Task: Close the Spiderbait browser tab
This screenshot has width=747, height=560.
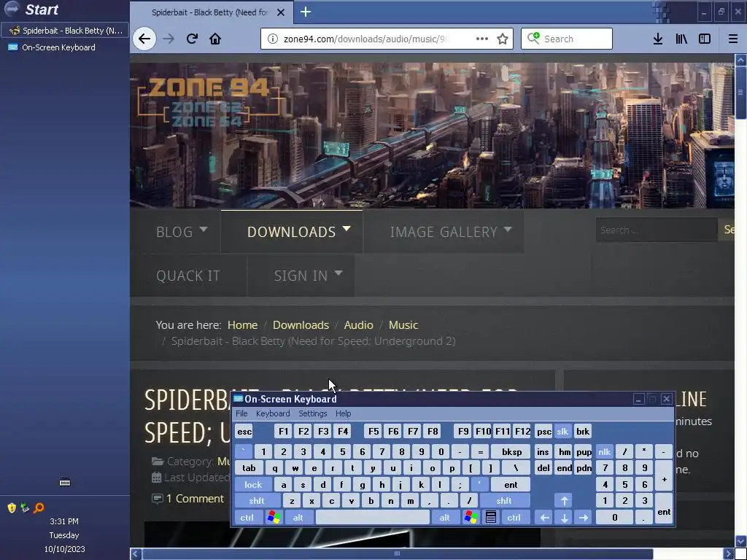Action: pos(281,12)
